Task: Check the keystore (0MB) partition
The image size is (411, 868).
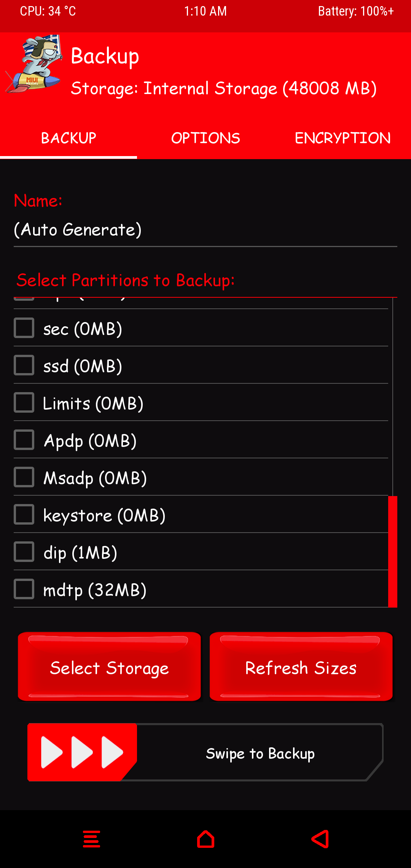Action: (24, 515)
